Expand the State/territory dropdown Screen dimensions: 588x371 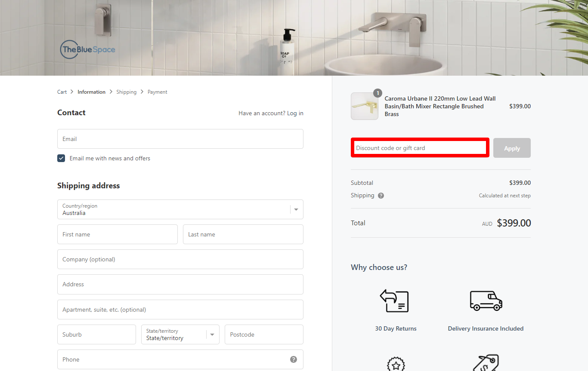(x=180, y=334)
